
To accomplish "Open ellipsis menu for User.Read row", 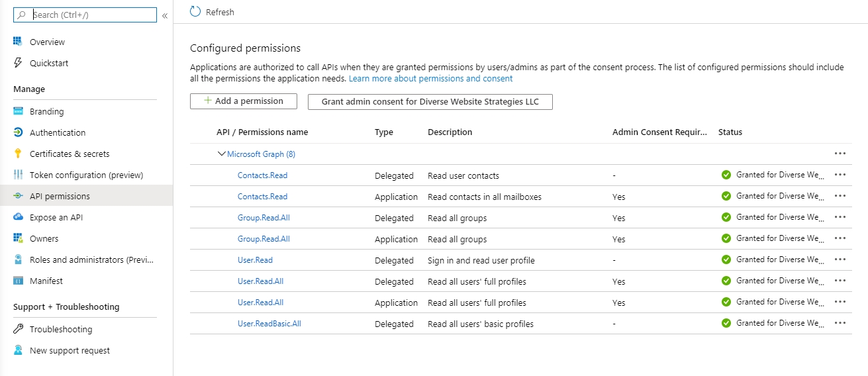I will [840, 259].
